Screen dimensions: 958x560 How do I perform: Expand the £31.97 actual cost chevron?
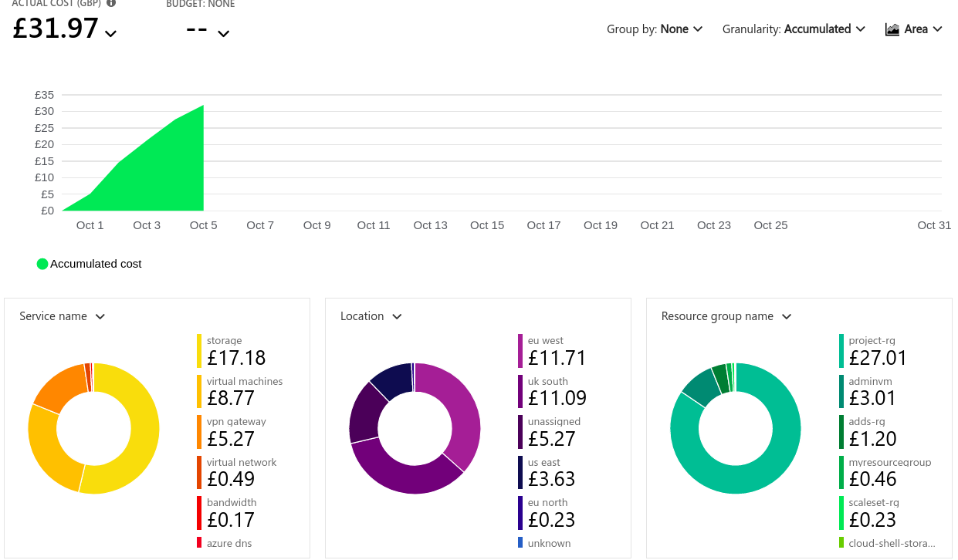pyautogui.click(x=111, y=33)
